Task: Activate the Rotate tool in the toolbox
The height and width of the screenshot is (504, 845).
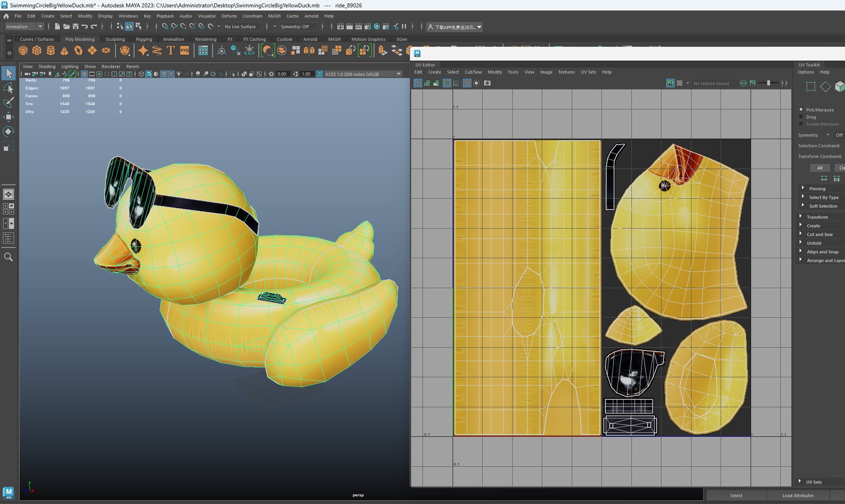Action: pyautogui.click(x=8, y=132)
